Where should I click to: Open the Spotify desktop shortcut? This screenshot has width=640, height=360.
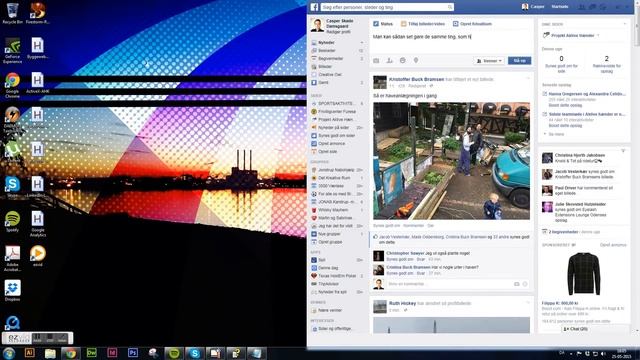pyautogui.click(x=13, y=222)
